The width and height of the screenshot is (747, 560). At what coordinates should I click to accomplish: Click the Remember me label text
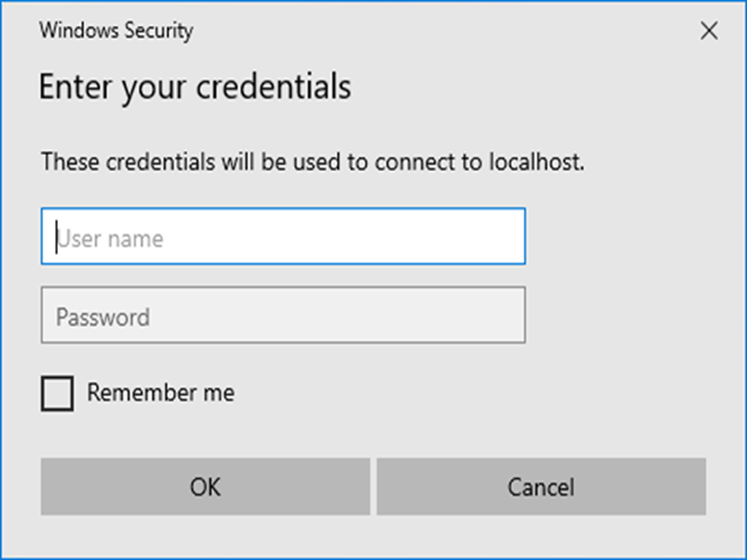(161, 393)
